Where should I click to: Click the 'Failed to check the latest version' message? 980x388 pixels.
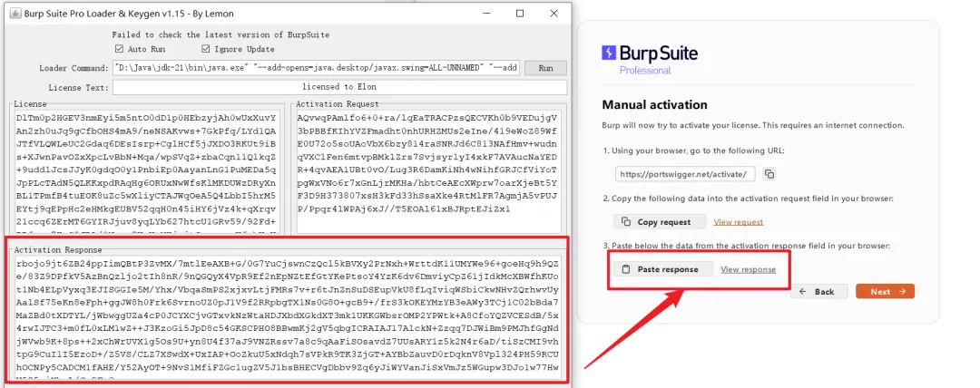(220, 35)
